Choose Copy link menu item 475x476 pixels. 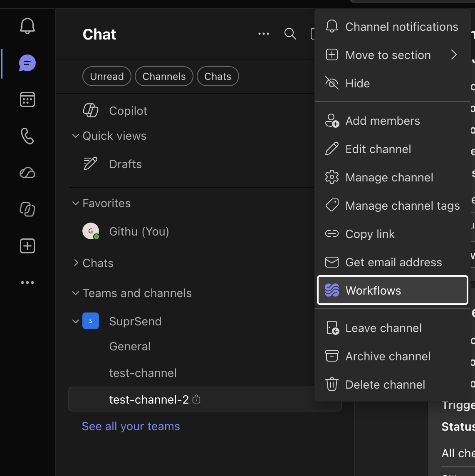392,234
